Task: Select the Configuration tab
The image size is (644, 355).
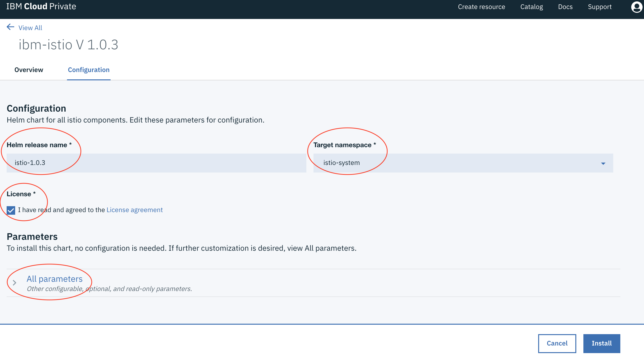Action: coord(89,70)
